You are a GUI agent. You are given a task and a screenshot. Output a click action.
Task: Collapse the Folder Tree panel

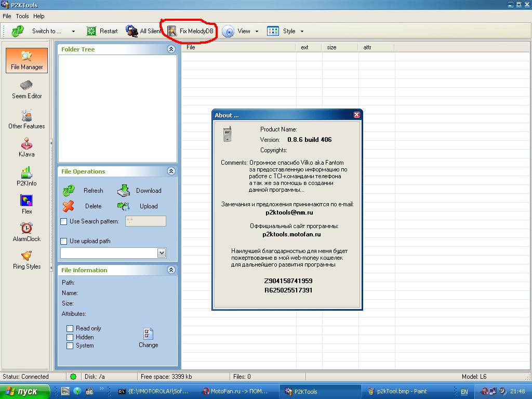(x=171, y=49)
